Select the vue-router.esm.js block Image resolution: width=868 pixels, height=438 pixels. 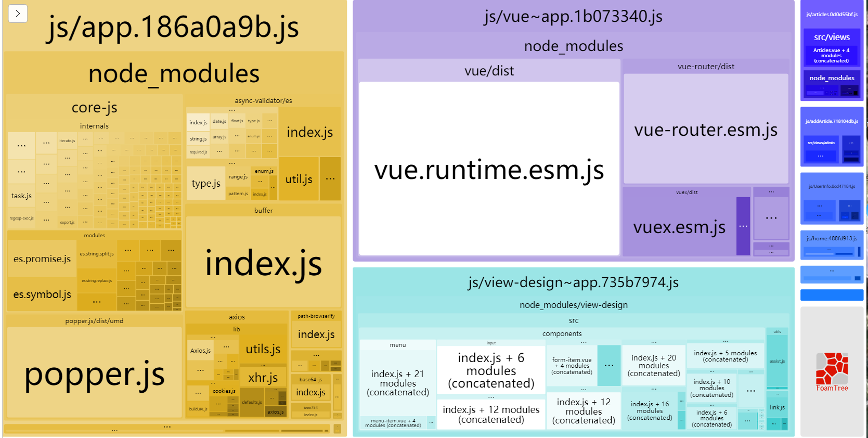coord(706,129)
